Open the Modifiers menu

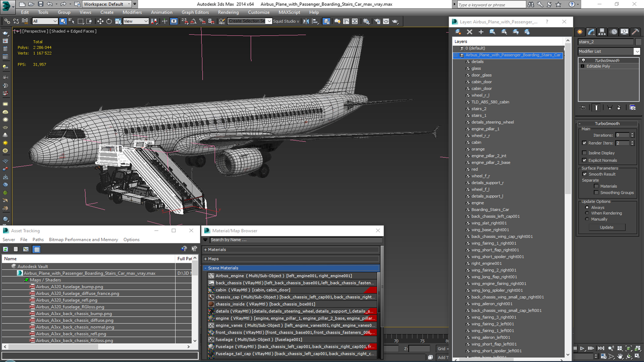click(x=132, y=12)
